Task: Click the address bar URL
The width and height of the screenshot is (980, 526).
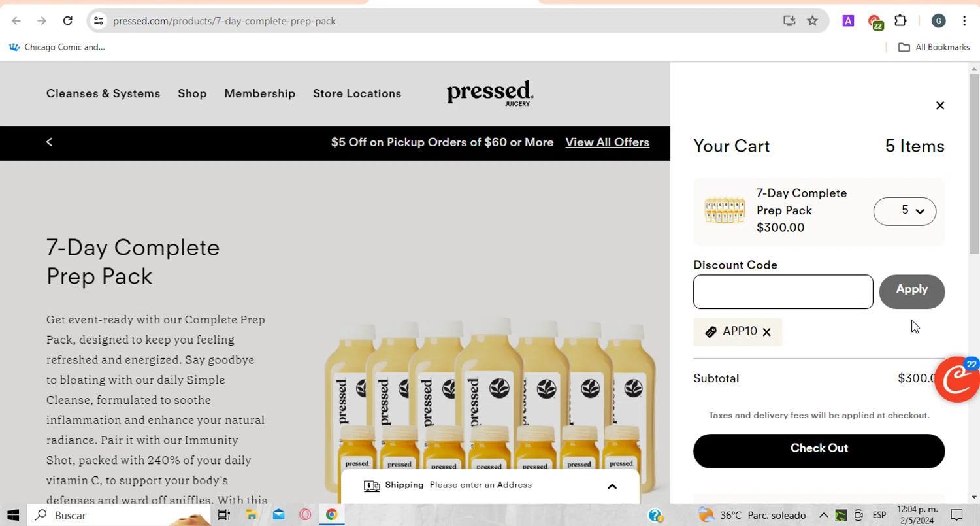Action: click(x=224, y=21)
